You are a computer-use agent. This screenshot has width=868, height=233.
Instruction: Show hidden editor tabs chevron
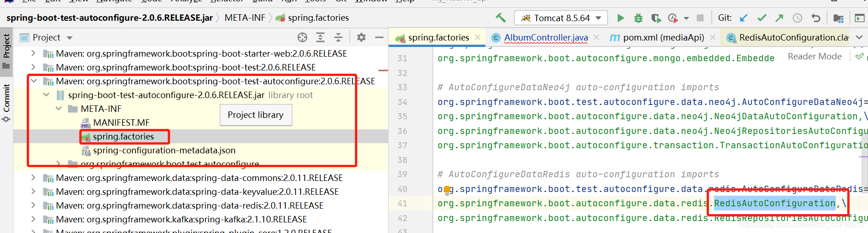(x=859, y=37)
